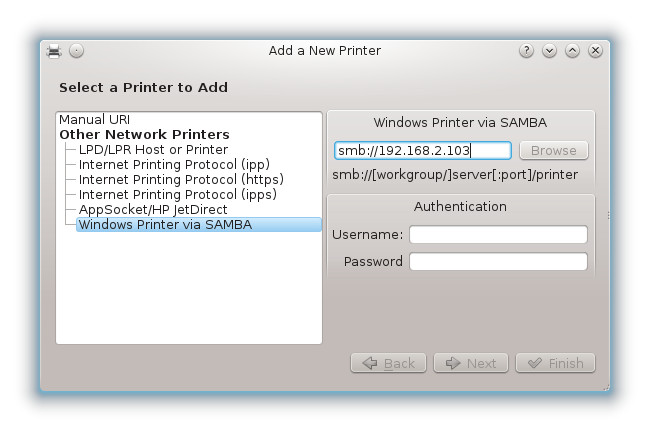The width and height of the screenshot is (650, 431).
Task: Choose Internet Printing Protocol (https)
Action: [x=181, y=179]
